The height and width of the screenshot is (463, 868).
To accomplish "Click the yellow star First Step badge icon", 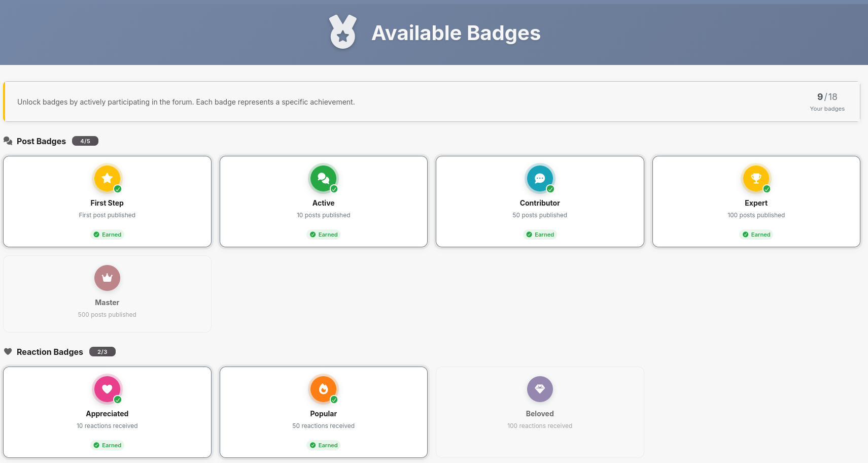I will coord(107,178).
